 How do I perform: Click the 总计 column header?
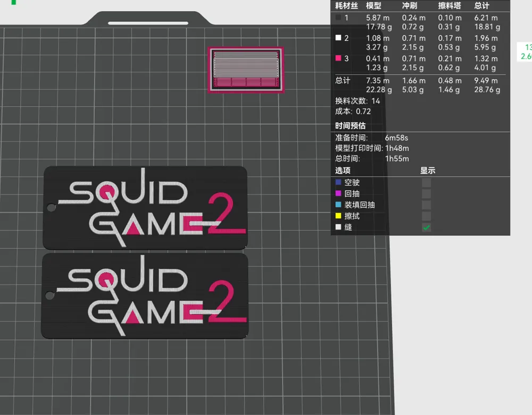click(x=482, y=5)
